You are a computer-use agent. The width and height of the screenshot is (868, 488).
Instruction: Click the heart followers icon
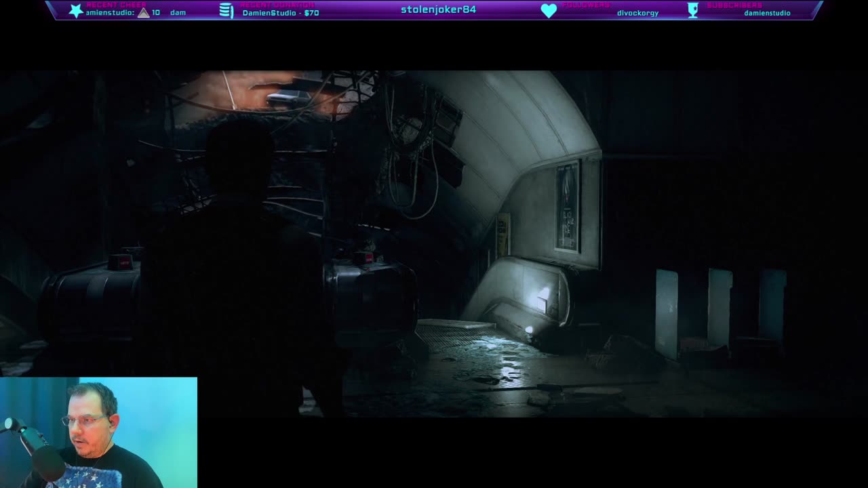[549, 10]
